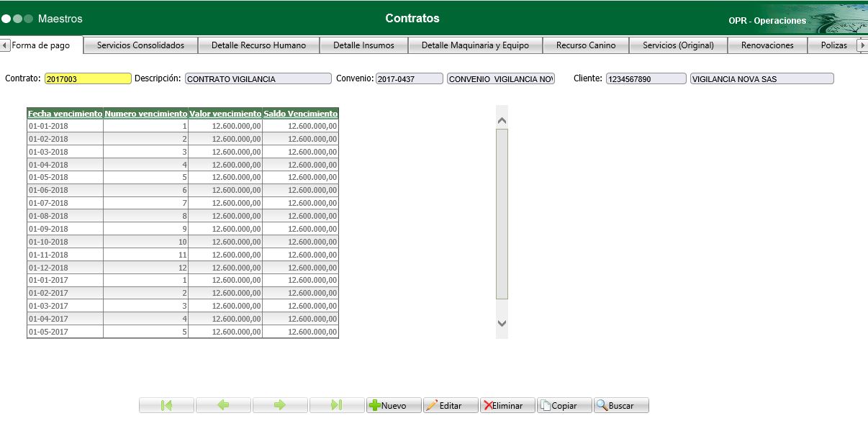Select the row dated 01-05-2017
This screenshot has height=444, width=868.
coord(183,332)
